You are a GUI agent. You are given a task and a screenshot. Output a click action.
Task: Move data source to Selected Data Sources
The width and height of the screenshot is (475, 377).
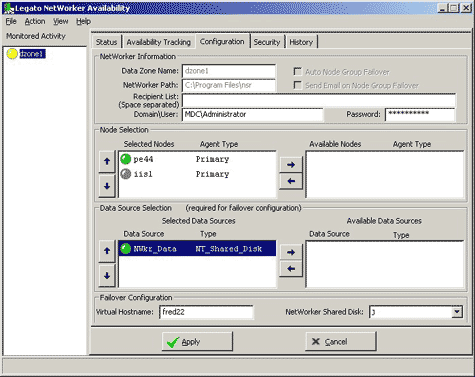[x=291, y=269]
